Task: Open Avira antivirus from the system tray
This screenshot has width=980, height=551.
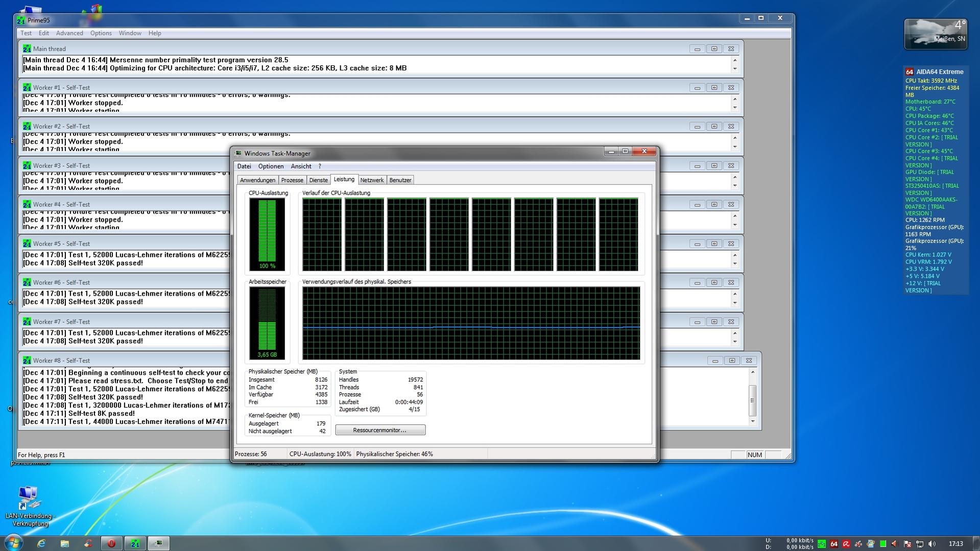Action: [846, 544]
